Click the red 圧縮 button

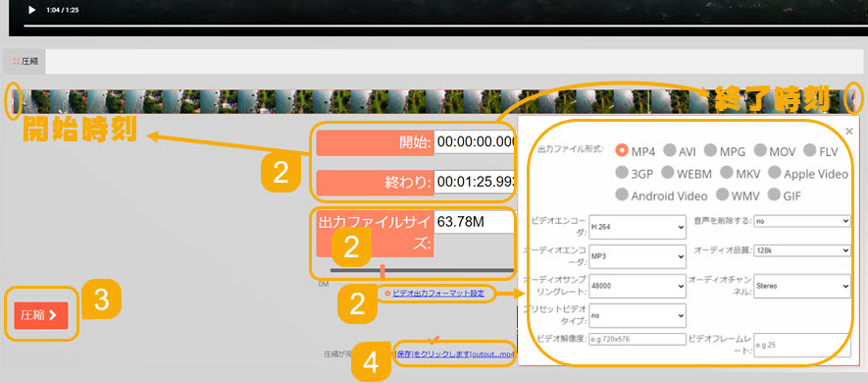(41, 315)
